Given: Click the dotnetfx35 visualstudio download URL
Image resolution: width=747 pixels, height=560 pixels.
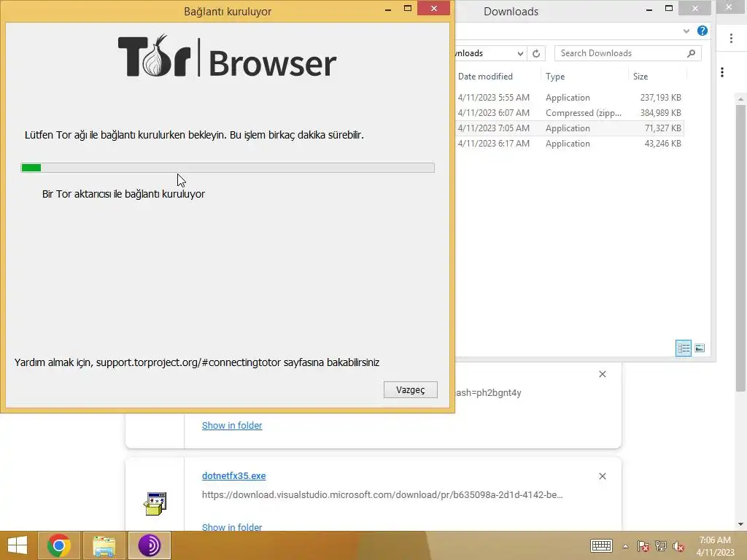Looking at the screenshot, I should 382,495.
